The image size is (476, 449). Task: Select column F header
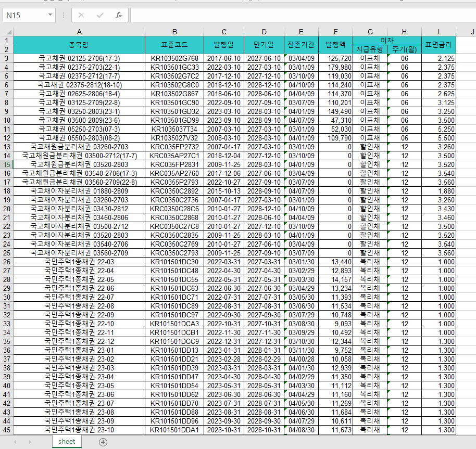coord(336,32)
